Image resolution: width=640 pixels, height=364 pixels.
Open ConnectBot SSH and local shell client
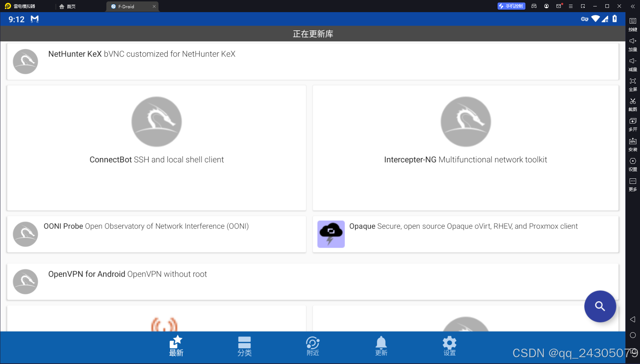point(156,148)
